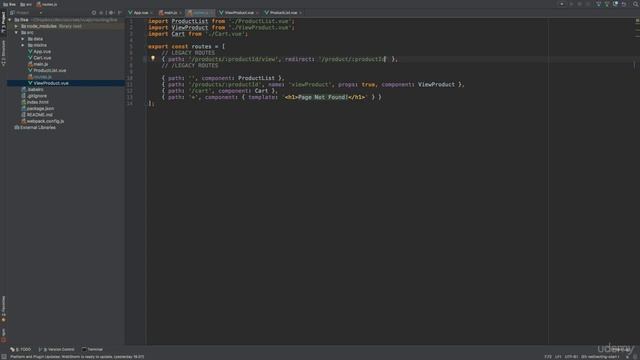Click the routes.js breadcrumb

(47, 4)
